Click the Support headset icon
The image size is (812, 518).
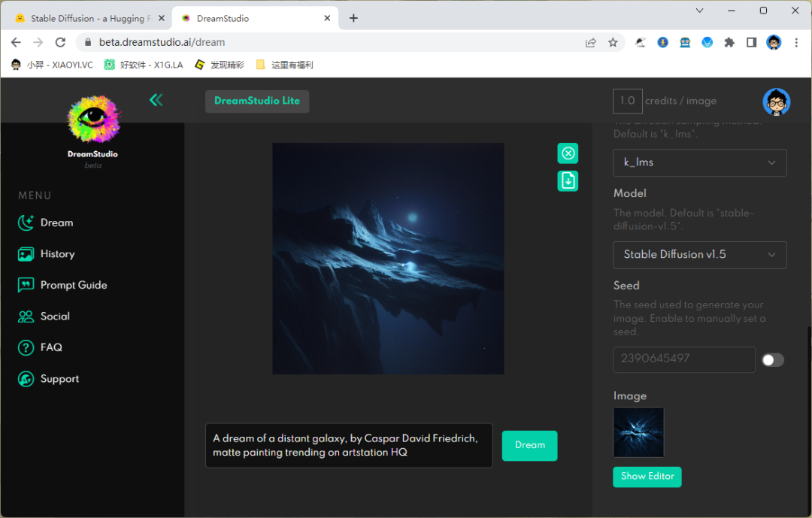pos(26,379)
